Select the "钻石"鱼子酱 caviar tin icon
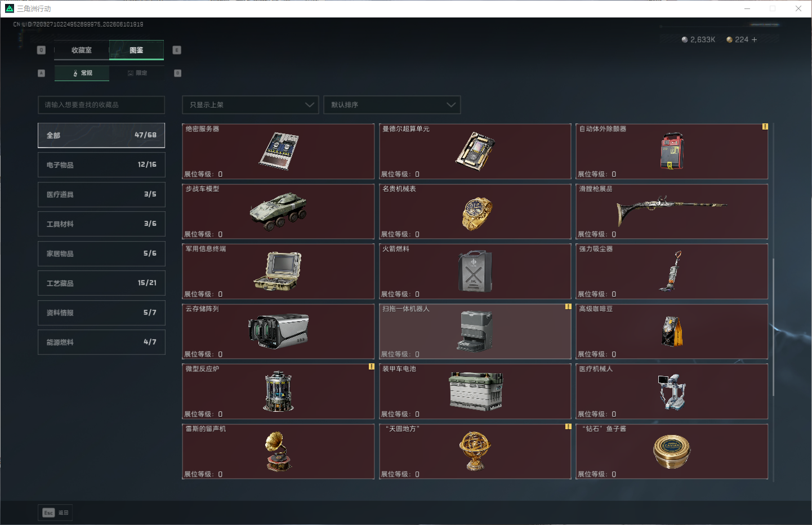 [x=672, y=451]
